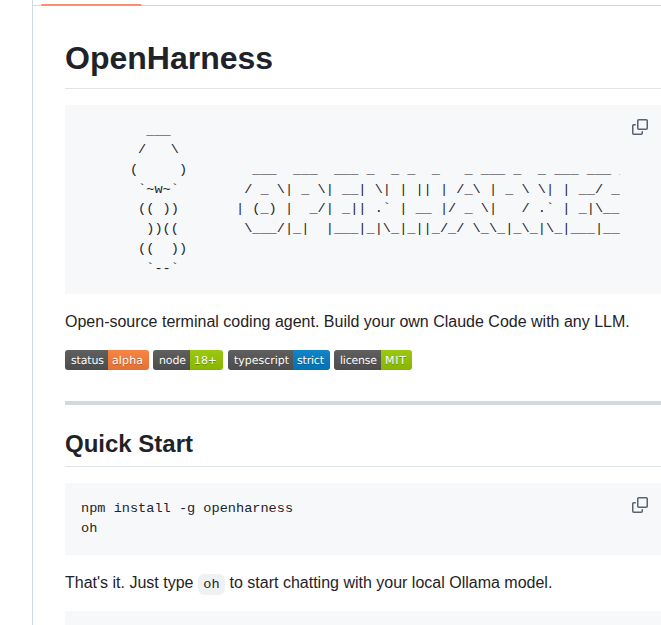Open the license MIT badge
661x625 pixels.
373,360
